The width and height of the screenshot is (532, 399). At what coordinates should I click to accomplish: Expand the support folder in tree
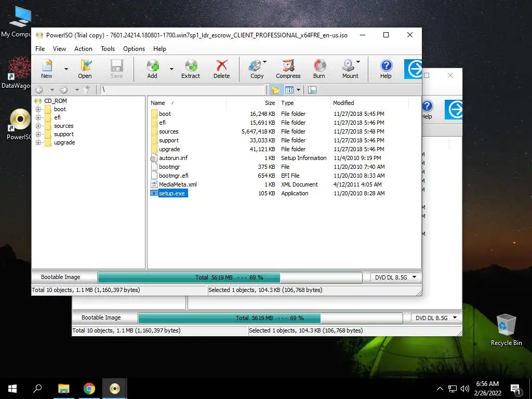coord(38,135)
